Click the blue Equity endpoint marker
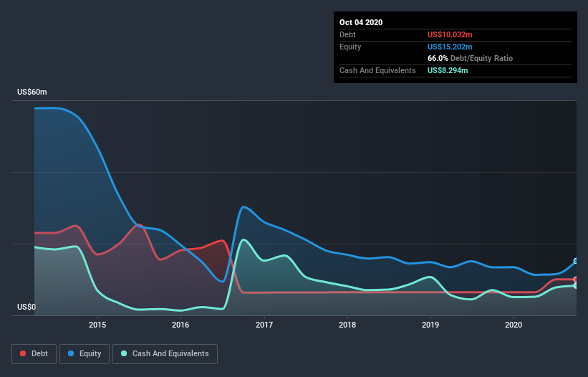Screen dimensions: 588x377 576,261
